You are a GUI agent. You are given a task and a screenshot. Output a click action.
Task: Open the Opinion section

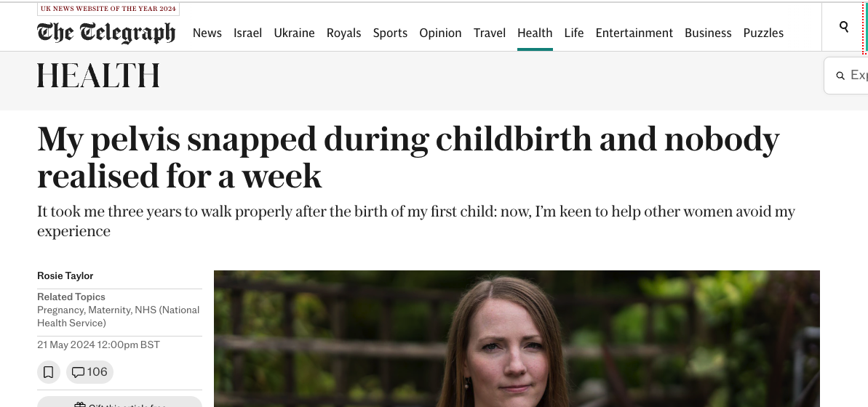pyautogui.click(x=440, y=33)
